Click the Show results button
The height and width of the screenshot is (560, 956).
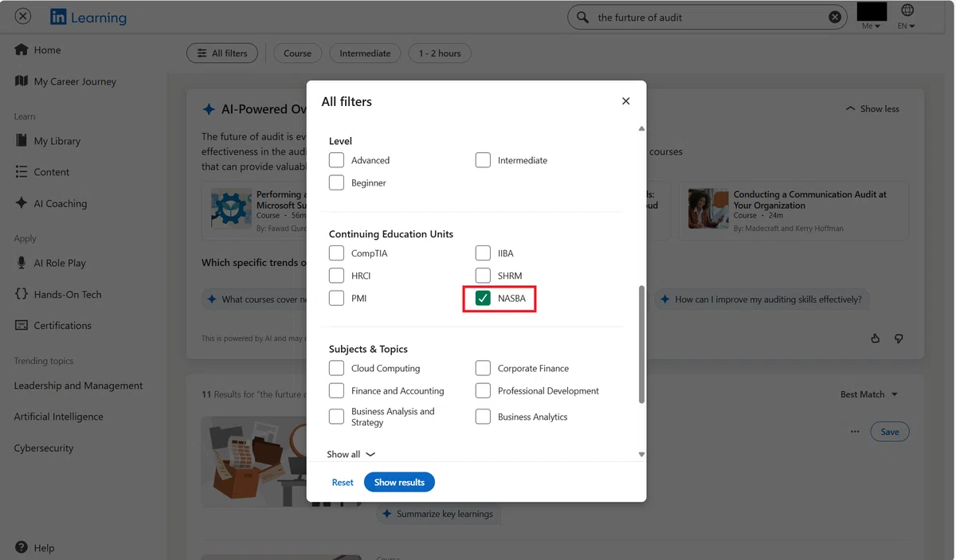(399, 482)
